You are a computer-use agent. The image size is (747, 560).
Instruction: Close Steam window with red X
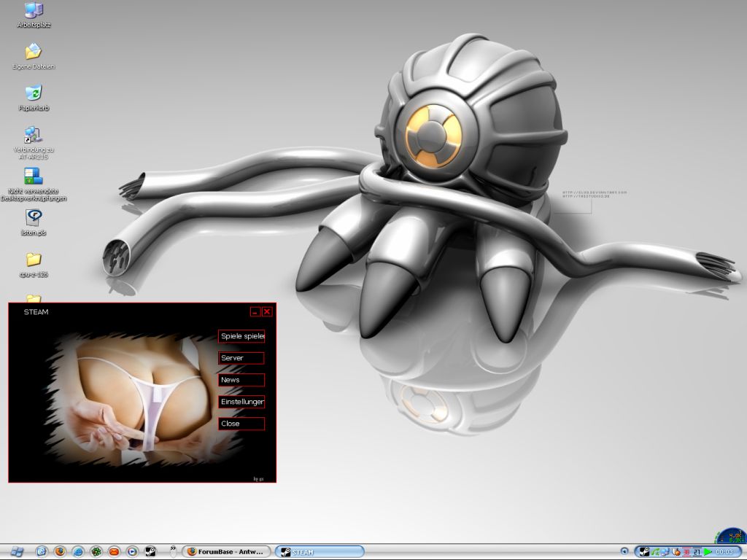[267, 312]
